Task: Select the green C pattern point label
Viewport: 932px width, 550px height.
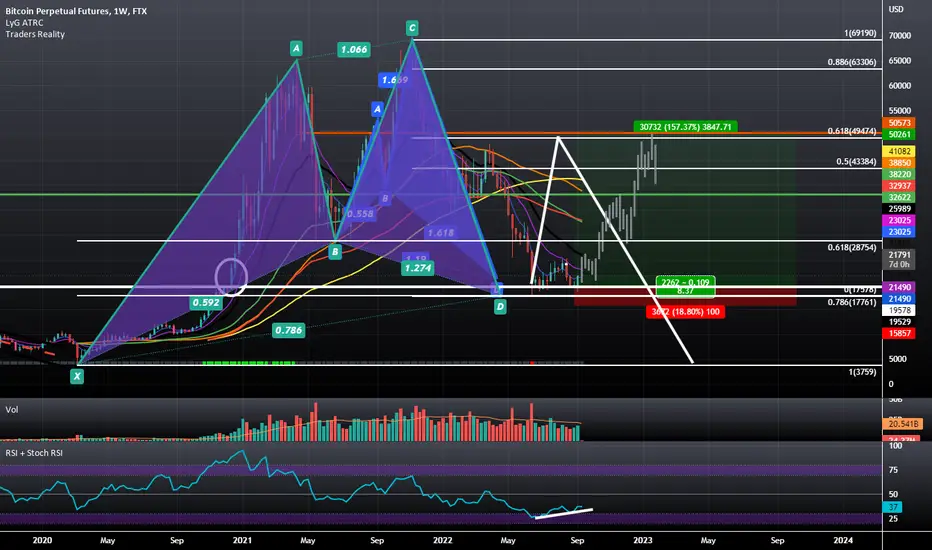Action: [x=412, y=27]
